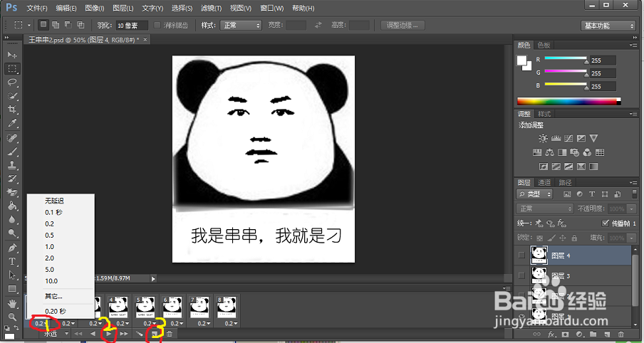644x343 pixels.
Task: Toggle visibility of layer 4
Action: coord(521,255)
